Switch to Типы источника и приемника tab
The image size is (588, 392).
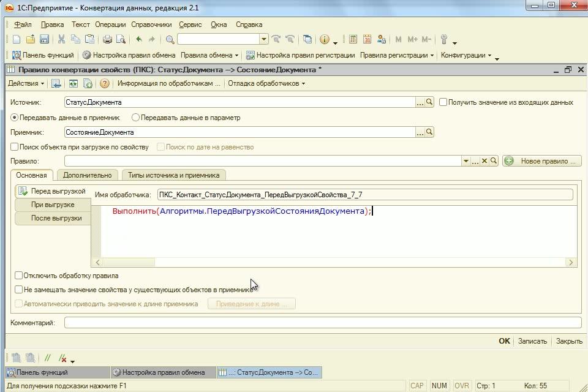click(173, 175)
